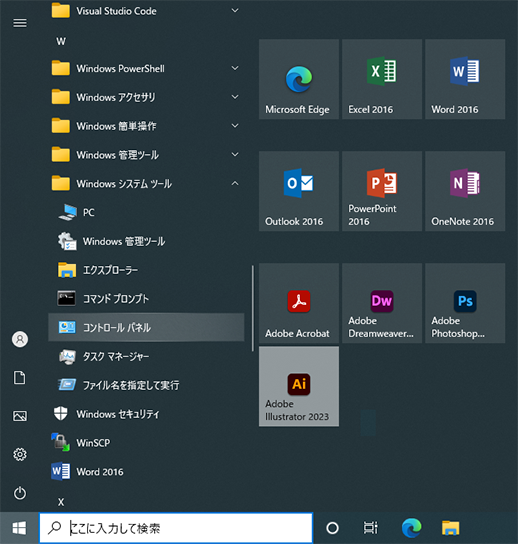Collapse the Windows システム ツール folder
This screenshot has width=518, height=544.
pyautogui.click(x=146, y=184)
